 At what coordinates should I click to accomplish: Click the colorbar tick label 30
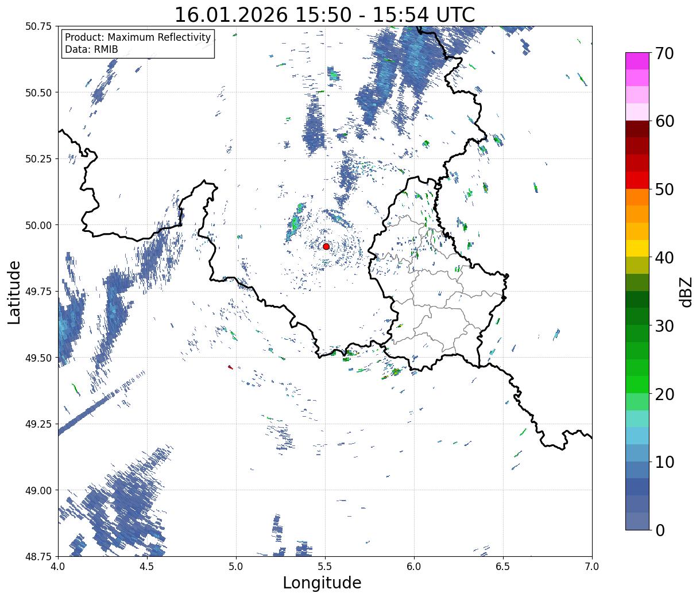[x=664, y=325]
